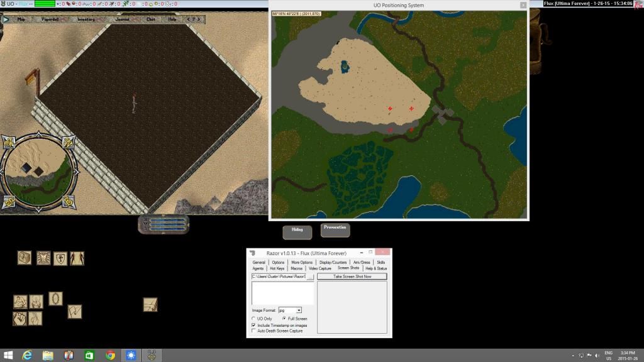644x362 pixels.
Task: Click the kneeling figure skill icon
Action: point(20,302)
